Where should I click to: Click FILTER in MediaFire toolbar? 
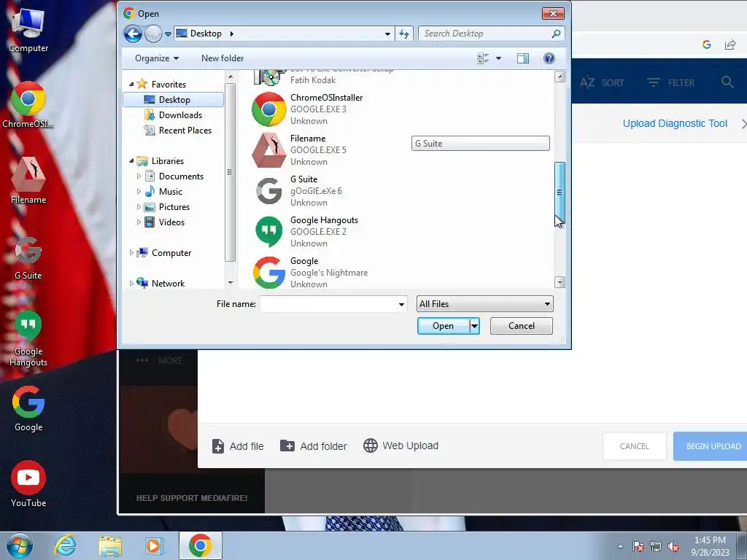point(671,83)
